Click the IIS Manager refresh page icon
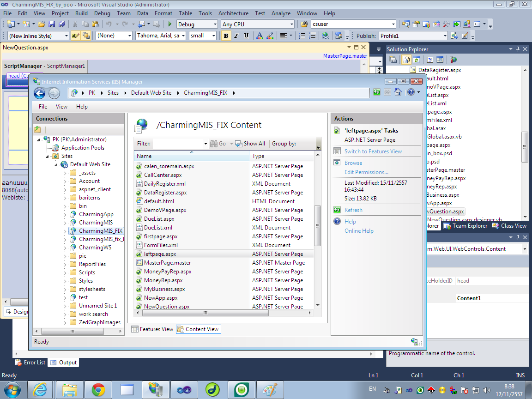Image resolution: width=532 pixels, height=399 pixels. [377, 92]
